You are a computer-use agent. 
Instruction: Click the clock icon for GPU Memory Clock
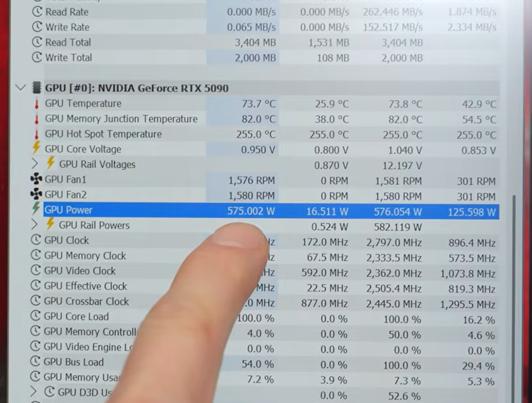pos(36,255)
